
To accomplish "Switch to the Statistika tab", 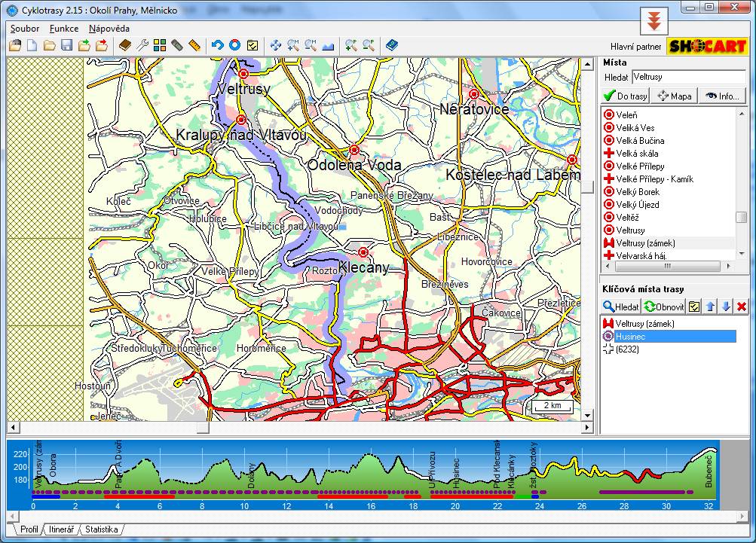I will point(101,529).
